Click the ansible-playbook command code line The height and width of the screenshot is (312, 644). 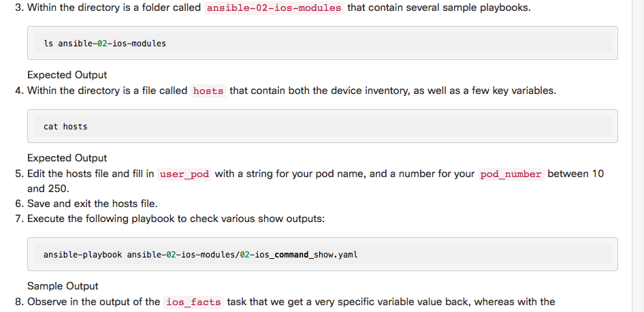pyautogui.click(x=200, y=255)
